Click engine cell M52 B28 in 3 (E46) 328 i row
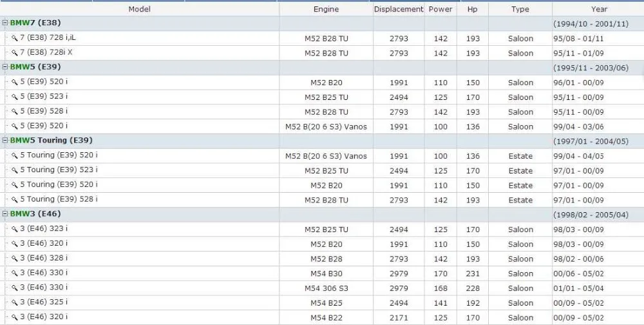644x325 pixels. pos(326,259)
